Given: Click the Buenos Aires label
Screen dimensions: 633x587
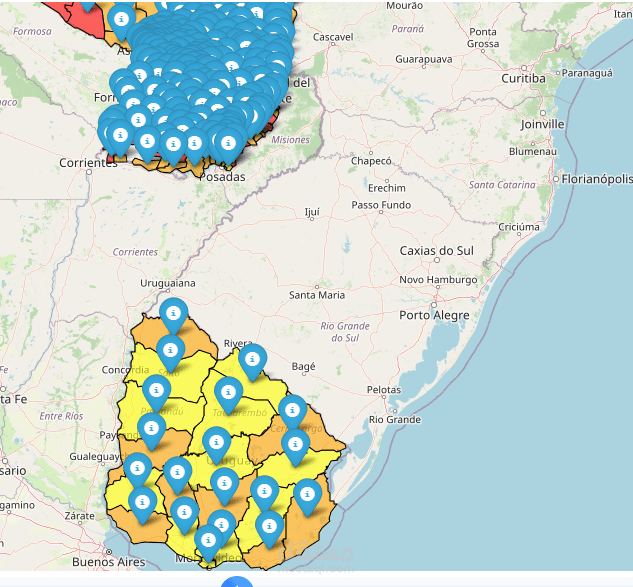Looking at the screenshot, I should 109,562.
